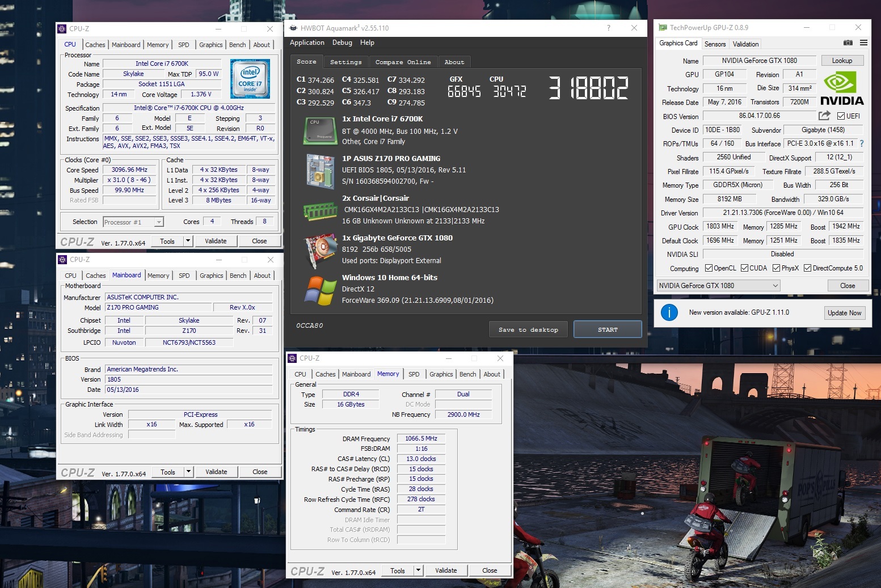Viewport: 881px width, 588px height.
Task: Open the Debug menu in Aquamark
Action: (x=342, y=43)
